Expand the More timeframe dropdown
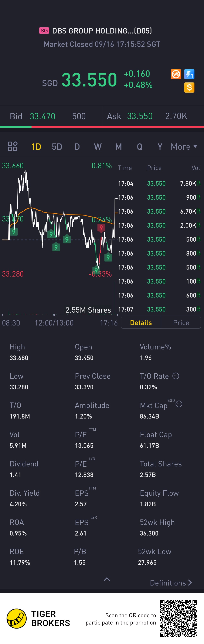The width and height of the screenshot is (204, 644). (x=184, y=146)
